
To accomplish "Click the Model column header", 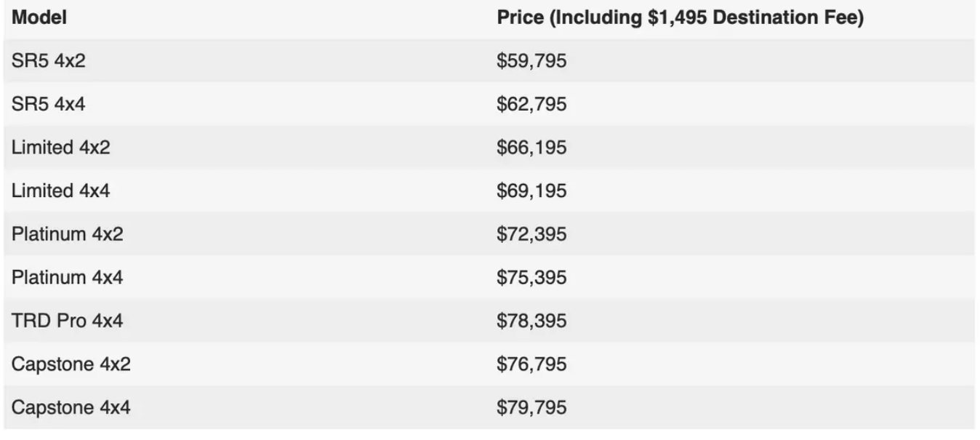I will coord(39,17).
